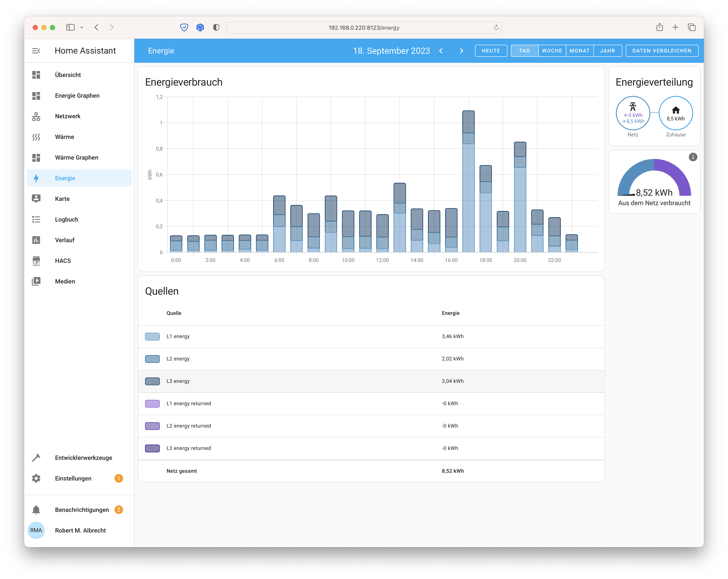Open Benachrichtigungen bell in sidebar
The width and height of the screenshot is (728, 579).
click(x=36, y=510)
